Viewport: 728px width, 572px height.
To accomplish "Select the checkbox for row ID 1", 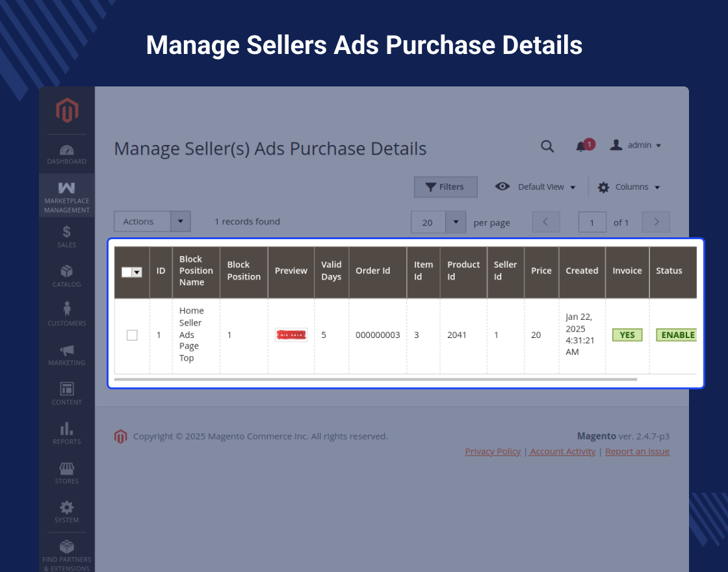I will (x=132, y=335).
